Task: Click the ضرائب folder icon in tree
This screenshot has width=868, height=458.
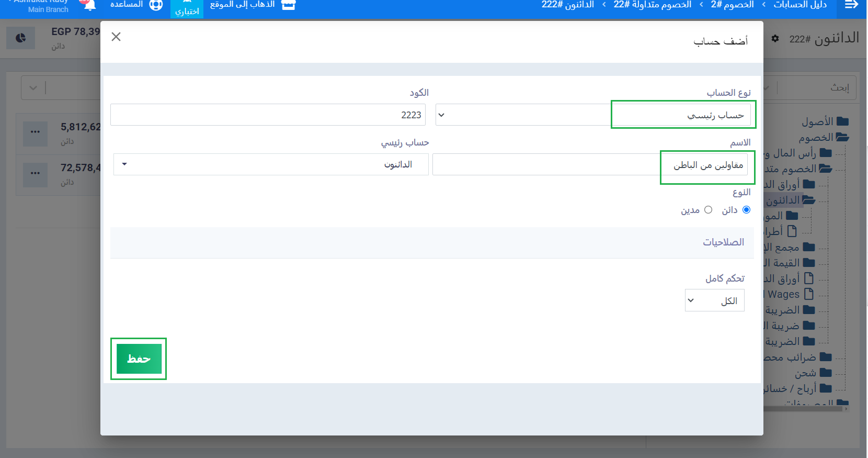Action: coord(826,357)
